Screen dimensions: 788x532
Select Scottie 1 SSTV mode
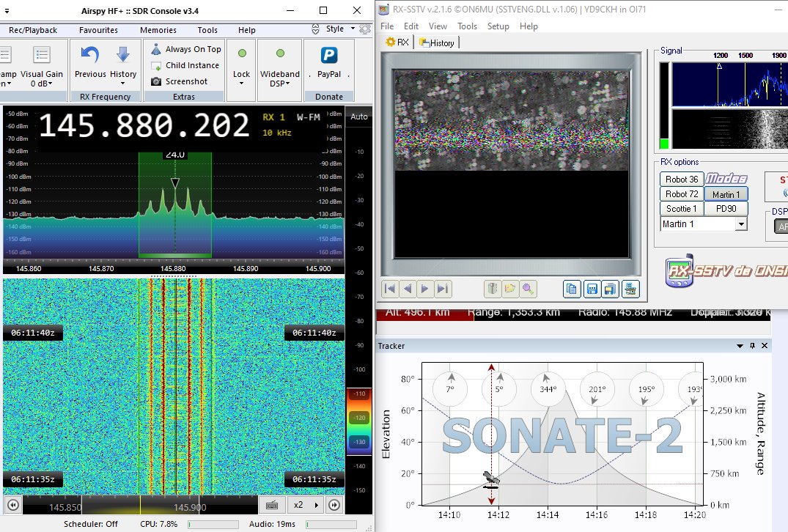[682, 209]
